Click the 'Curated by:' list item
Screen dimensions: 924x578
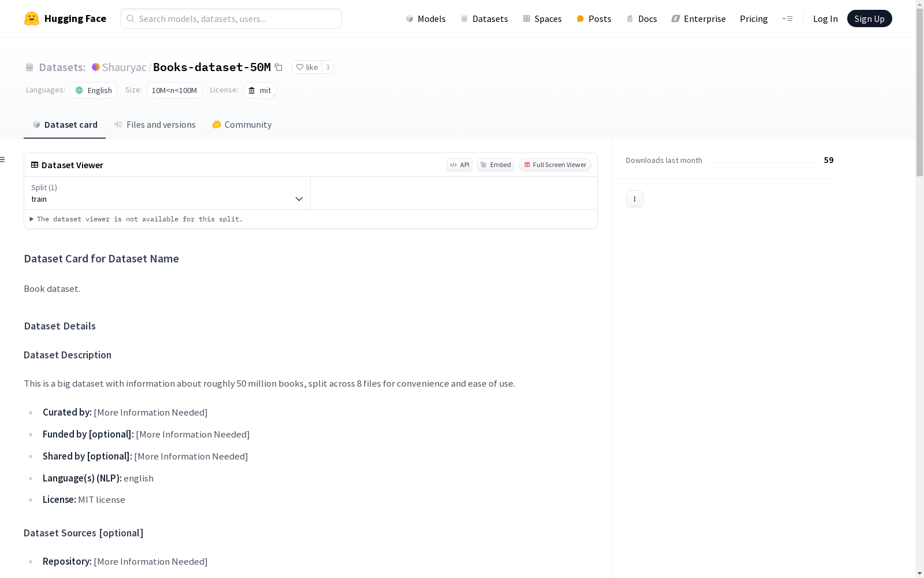click(125, 413)
